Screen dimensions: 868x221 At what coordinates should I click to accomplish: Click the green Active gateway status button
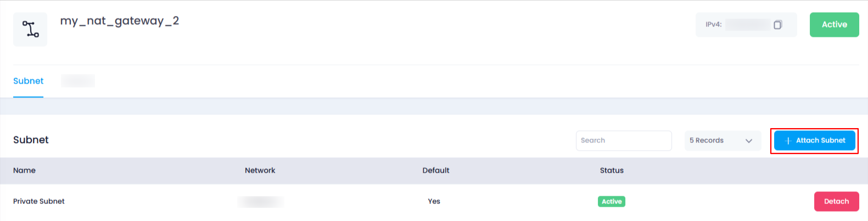(x=834, y=25)
